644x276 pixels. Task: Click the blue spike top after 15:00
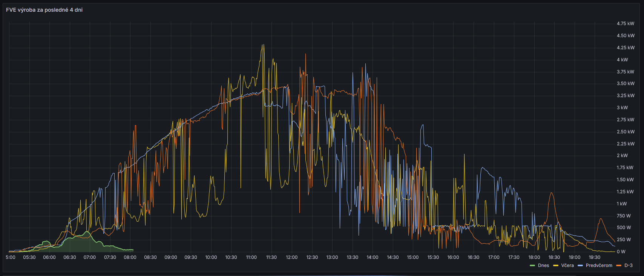[x=422, y=125]
